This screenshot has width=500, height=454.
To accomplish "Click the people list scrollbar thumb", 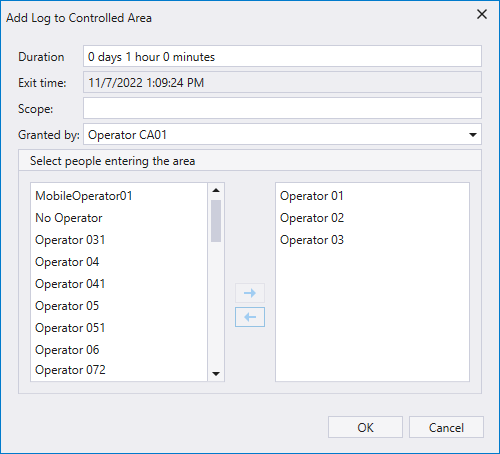I will (216, 221).
